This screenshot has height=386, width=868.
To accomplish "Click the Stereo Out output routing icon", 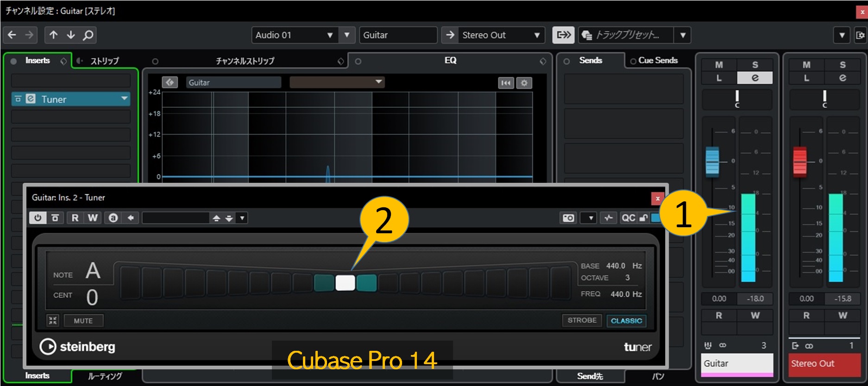I will click(x=796, y=345).
